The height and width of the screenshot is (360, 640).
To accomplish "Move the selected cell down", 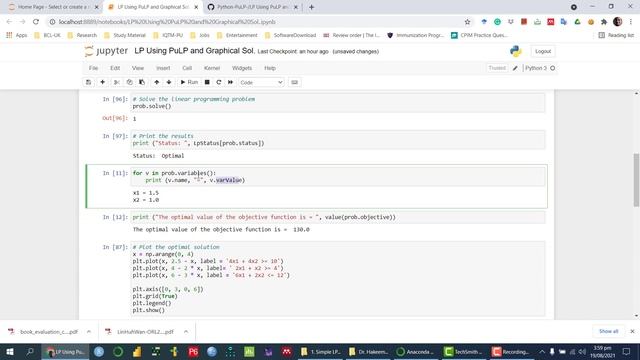I will coord(169,82).
